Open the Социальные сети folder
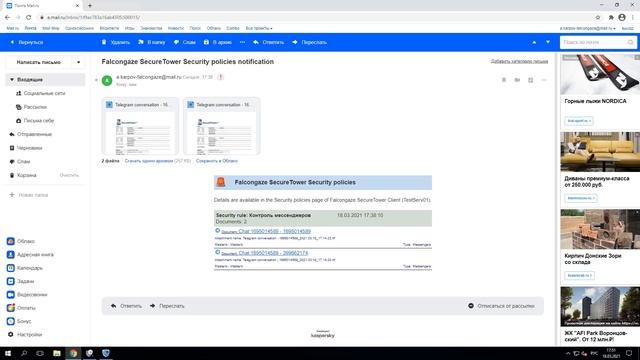This screenshot has width=640, height=360. click(x=41, y=93)
